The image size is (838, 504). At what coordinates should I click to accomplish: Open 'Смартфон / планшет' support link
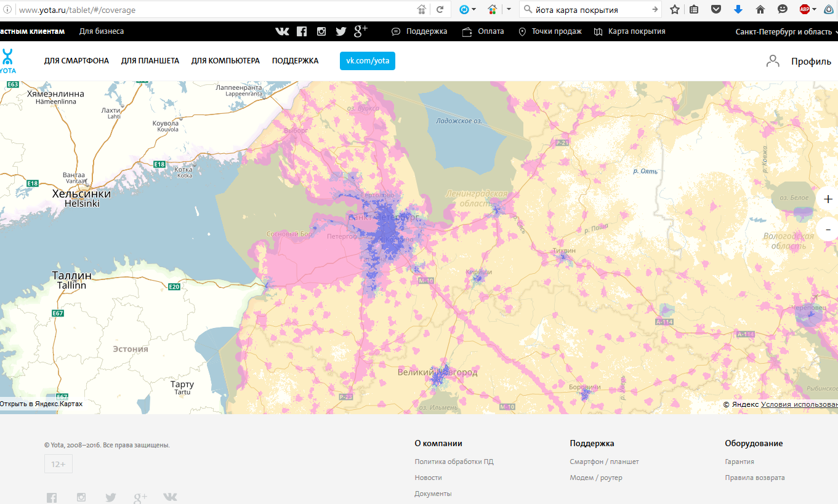pyautogui.click(x=604, y=462)
